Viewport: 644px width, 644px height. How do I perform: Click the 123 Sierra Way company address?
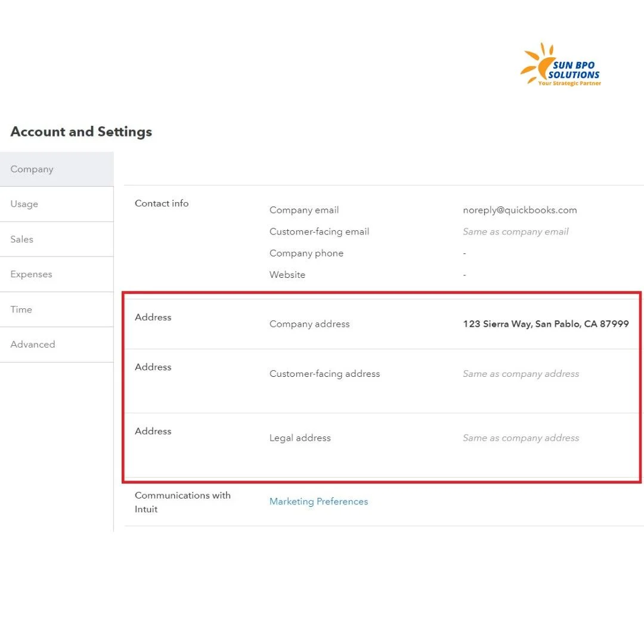(546, 324)
